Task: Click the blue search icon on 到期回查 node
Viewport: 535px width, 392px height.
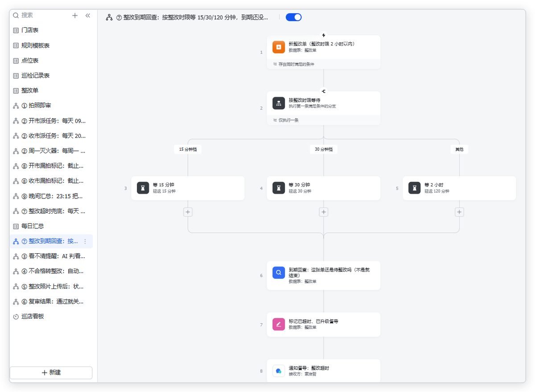Action: click(x=279, y=272)
